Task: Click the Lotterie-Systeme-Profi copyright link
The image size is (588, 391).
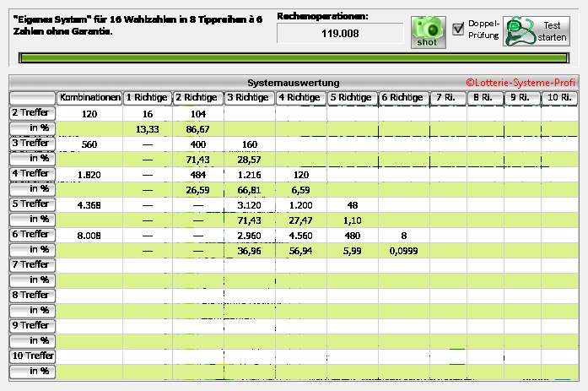Action: click(521, 83)
